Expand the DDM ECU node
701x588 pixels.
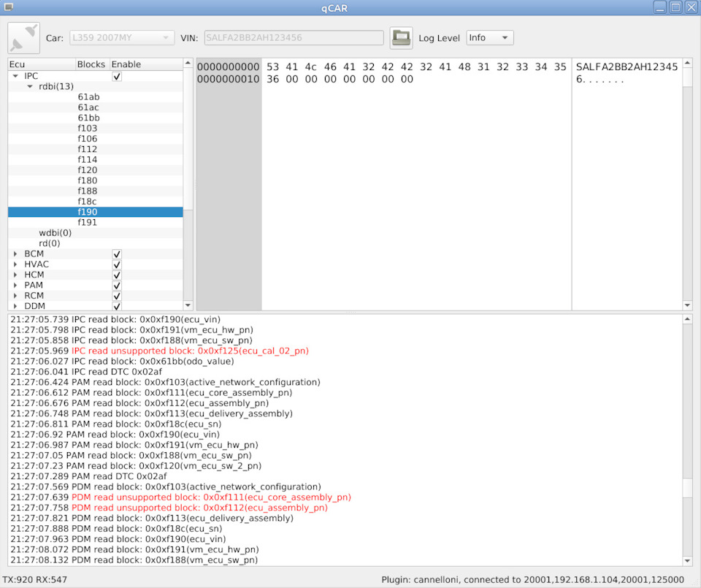(x=15, y=306)
